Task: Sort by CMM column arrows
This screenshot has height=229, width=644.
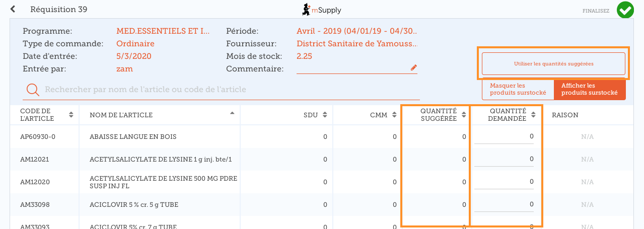Action: (395, 115)
